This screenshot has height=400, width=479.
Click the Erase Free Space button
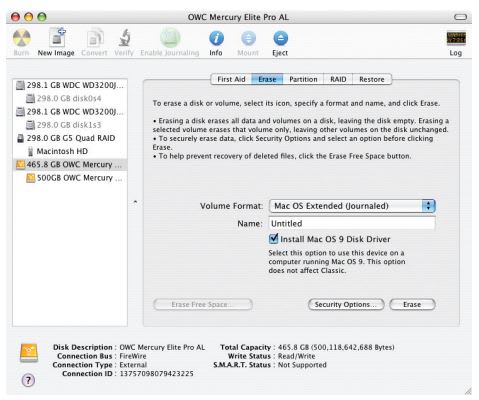(203, 304)
